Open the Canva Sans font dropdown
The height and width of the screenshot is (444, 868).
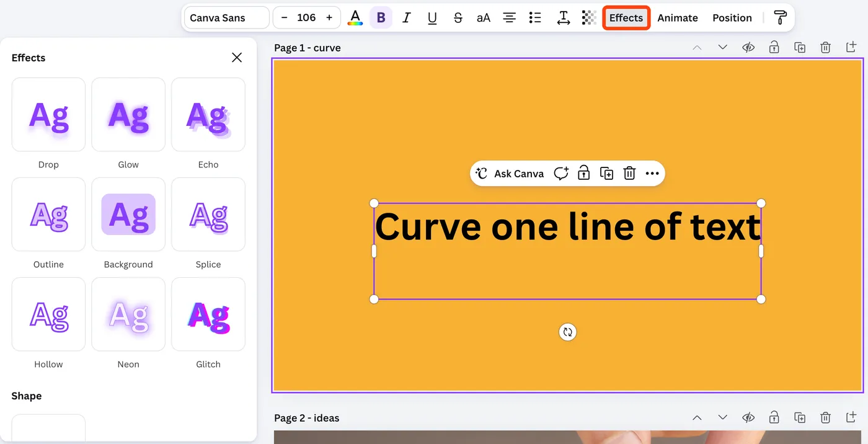(226, 17)
